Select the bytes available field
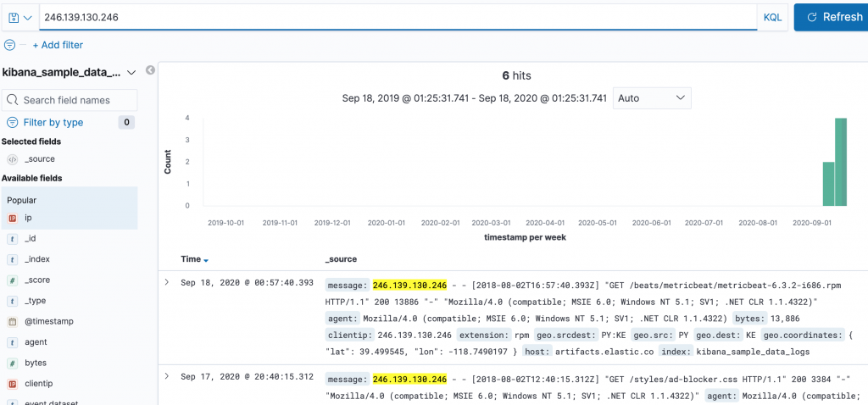Screen dimensions: 868x405 pyautogui.click(x=36, y=363)
